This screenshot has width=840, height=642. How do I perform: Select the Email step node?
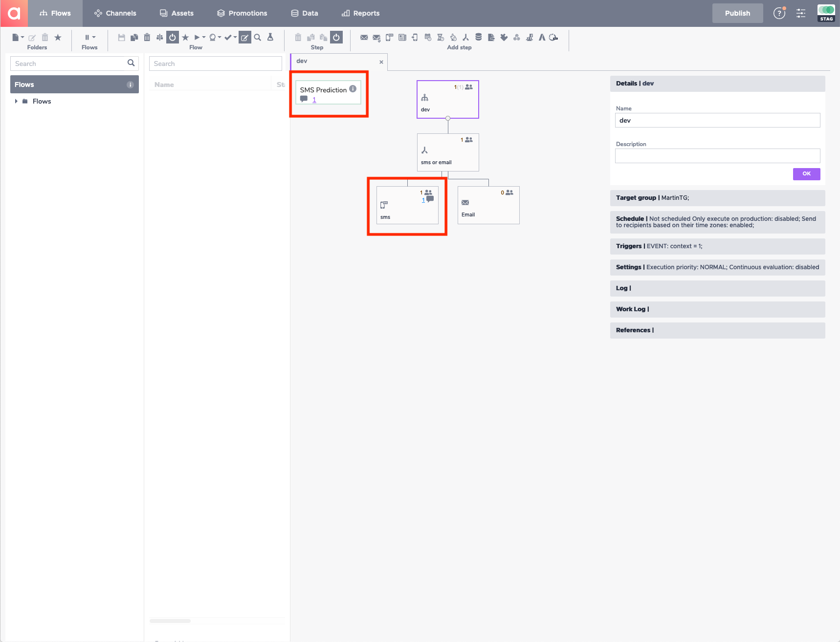488,205
